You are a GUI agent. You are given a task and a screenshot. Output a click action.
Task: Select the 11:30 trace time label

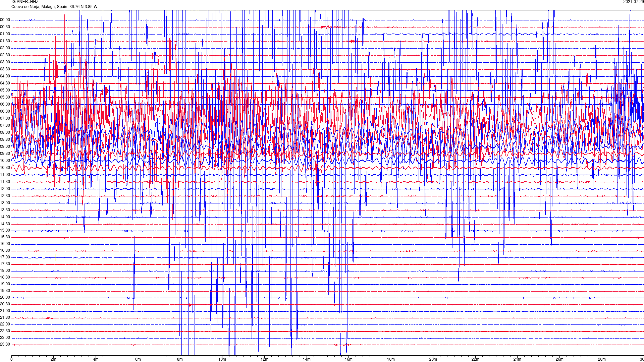[5, 182]
